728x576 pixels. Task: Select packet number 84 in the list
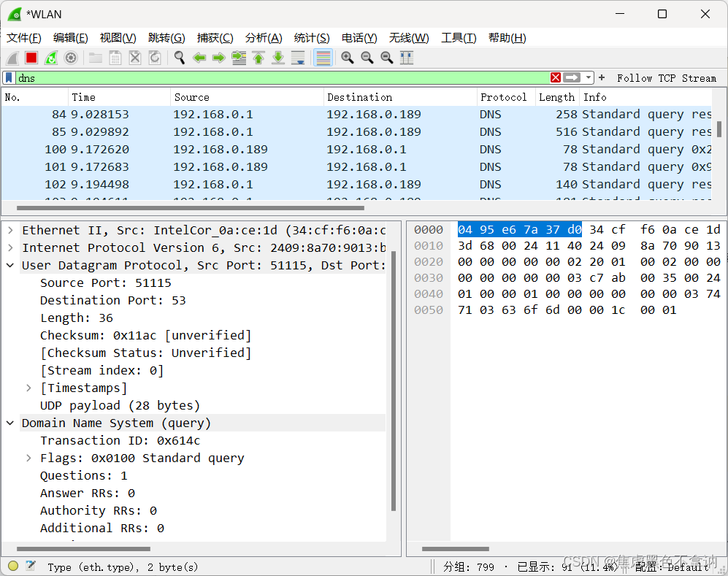(x=356, y=114)
